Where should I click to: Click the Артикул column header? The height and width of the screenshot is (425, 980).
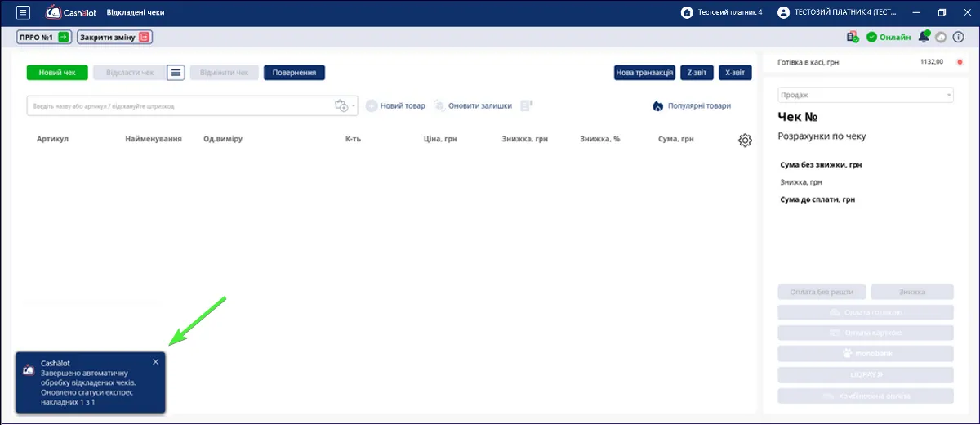pos(52,139)
